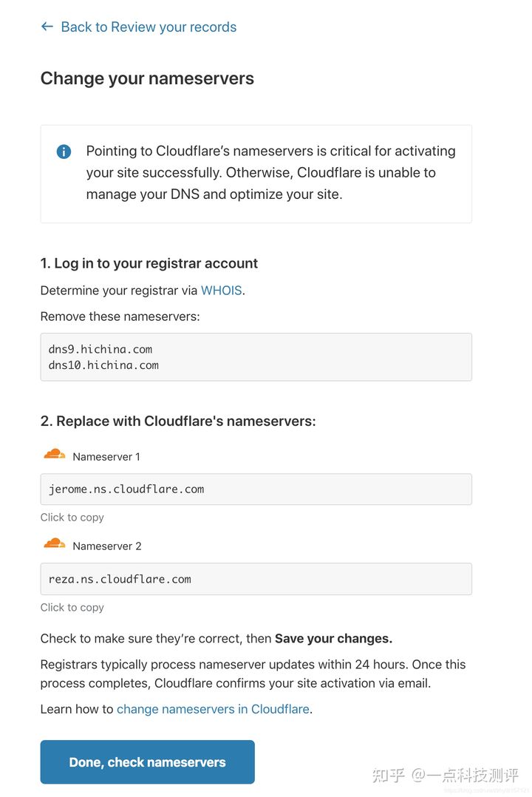The image size is (532, 797).
Task: Click the blue info circle icon
Action: coord(64,152)
